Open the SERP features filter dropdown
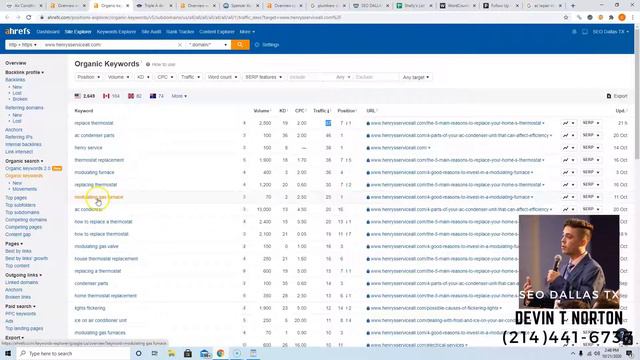 [x=263, y=77]
